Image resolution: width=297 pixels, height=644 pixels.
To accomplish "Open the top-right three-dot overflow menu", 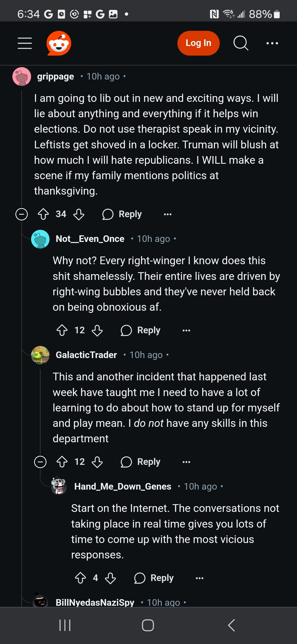I will (x=272, y=43).
